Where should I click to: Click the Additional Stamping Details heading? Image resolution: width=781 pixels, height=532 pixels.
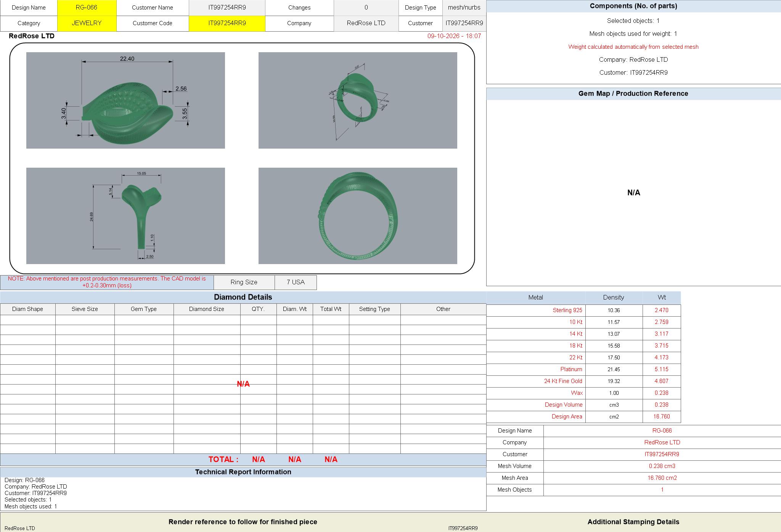point(633,522)
